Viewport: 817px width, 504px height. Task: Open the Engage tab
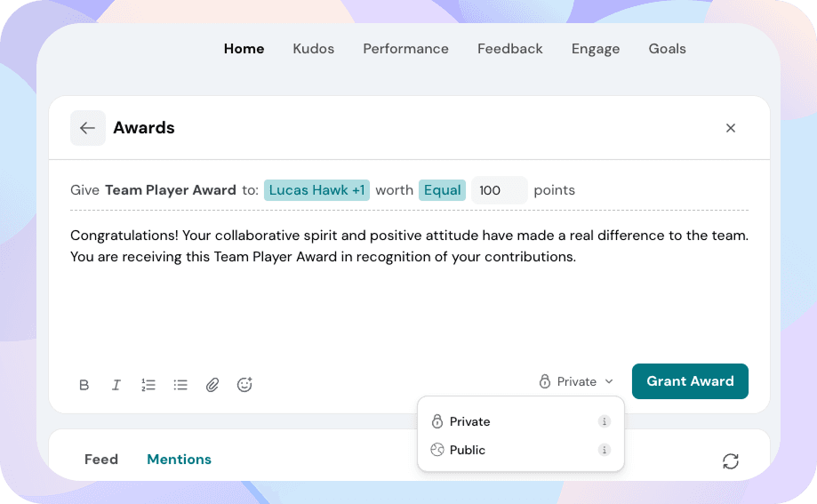pos(596,49)
